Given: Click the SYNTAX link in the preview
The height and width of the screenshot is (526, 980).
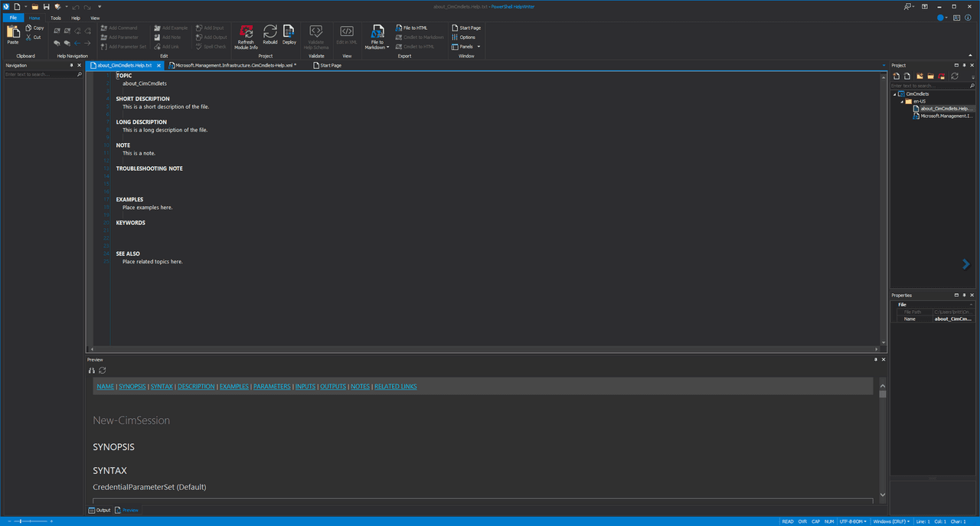Looking at the screenshot, I should tap(162, 387).
